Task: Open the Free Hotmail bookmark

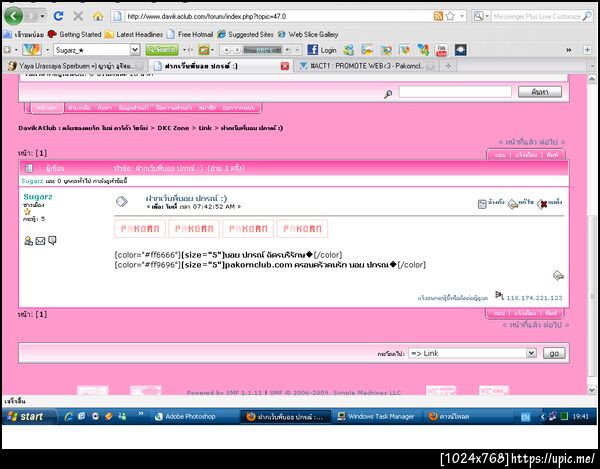Action: 190,34
